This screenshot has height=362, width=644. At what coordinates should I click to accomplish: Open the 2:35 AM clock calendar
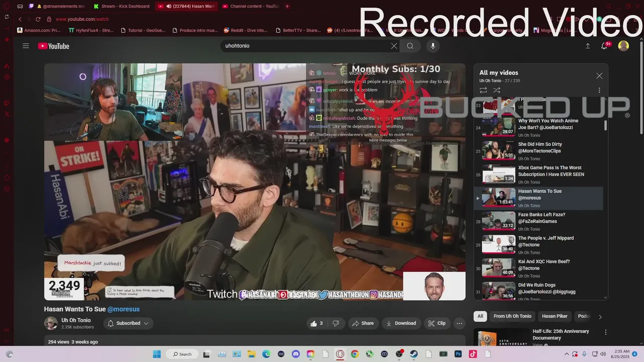pos(620,354)
